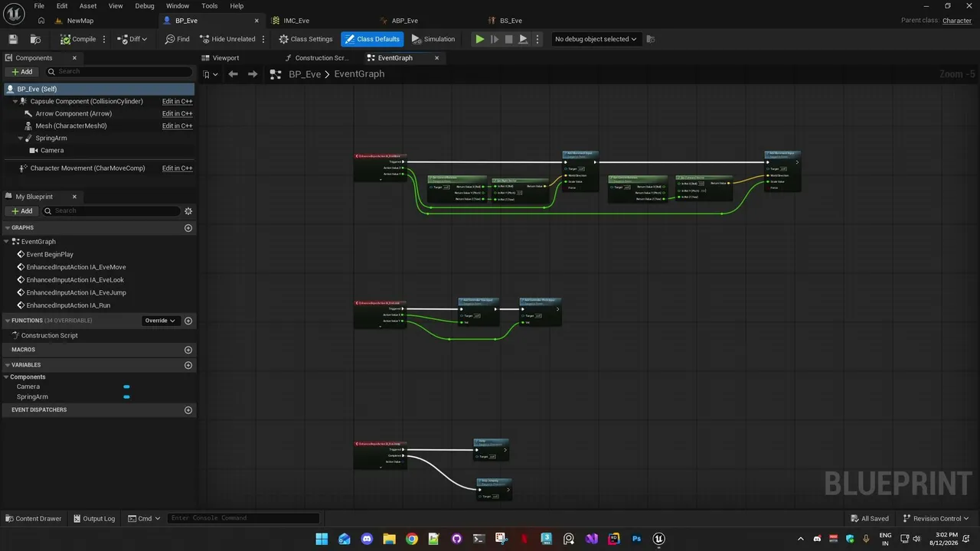Collapse the GRAPHS section

(x=8, y=228)
